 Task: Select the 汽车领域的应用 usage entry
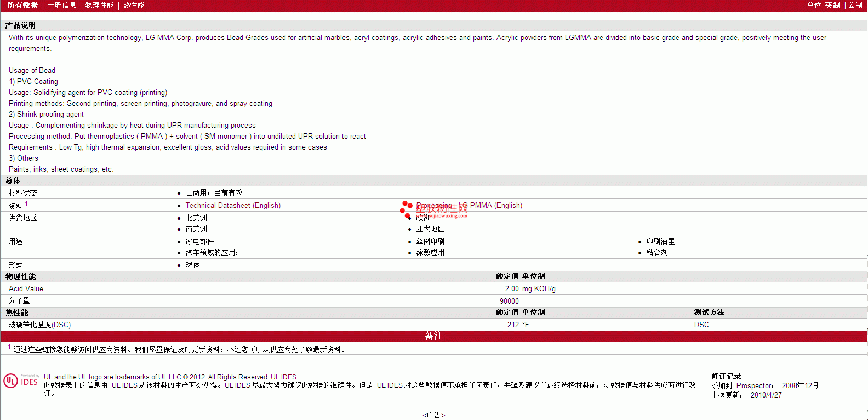[212, 253]
